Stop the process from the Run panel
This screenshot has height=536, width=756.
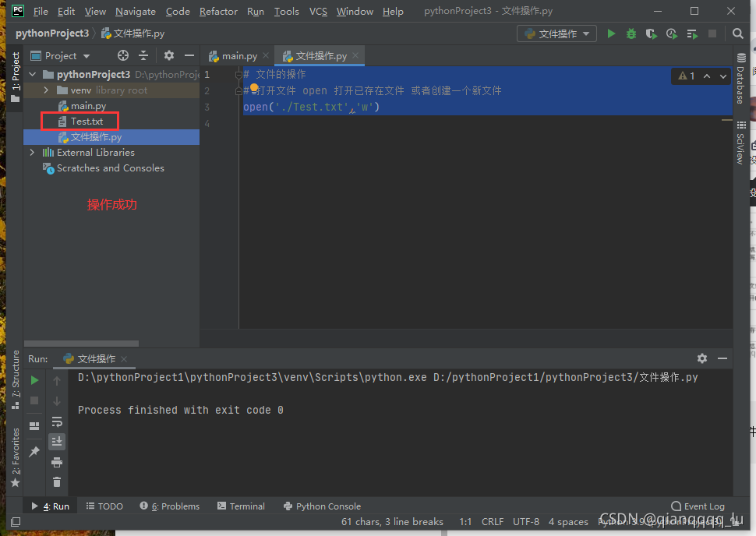34,400
